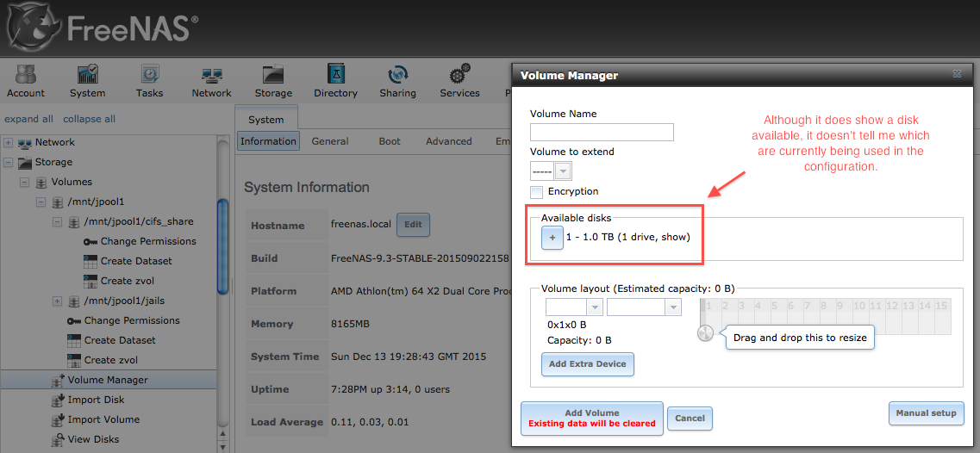Image resolution: width=980 pixels, height=453 pixels.
Task: Click the layout resize handle circle
Action: (705, 333)
